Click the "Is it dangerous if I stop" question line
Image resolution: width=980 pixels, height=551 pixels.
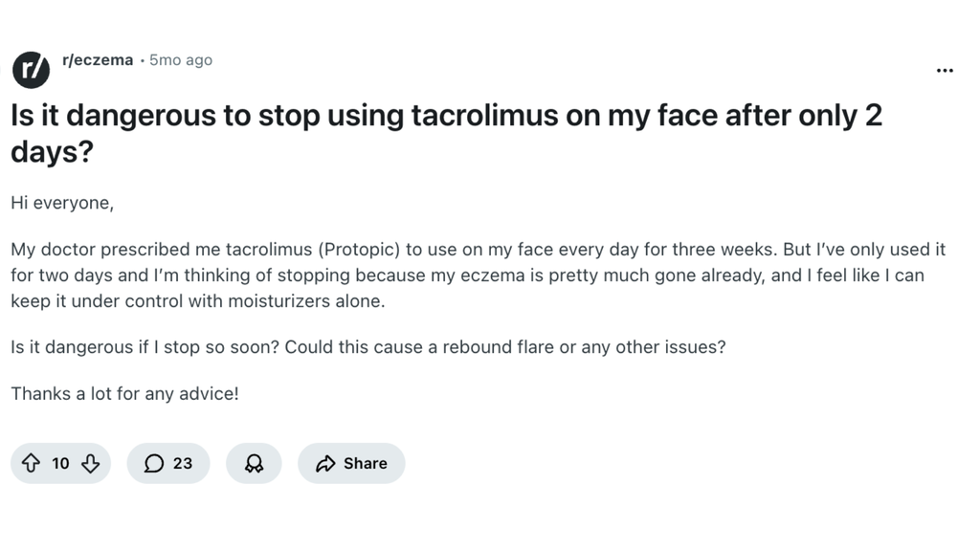[x=367, y=346]
